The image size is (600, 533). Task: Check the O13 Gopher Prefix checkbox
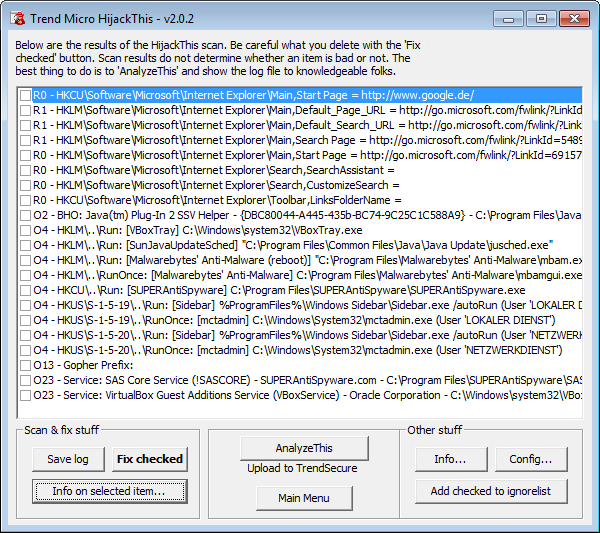click(25, 365)
